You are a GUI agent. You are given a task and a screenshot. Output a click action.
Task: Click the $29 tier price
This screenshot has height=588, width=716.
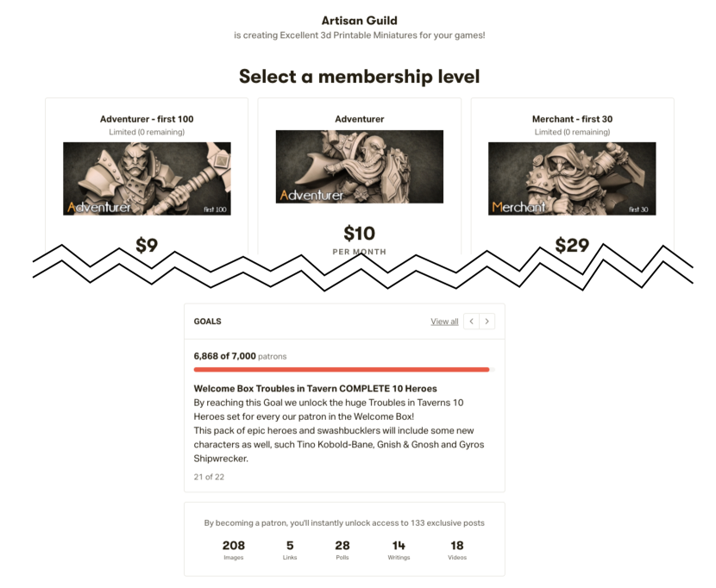[572, 246]
